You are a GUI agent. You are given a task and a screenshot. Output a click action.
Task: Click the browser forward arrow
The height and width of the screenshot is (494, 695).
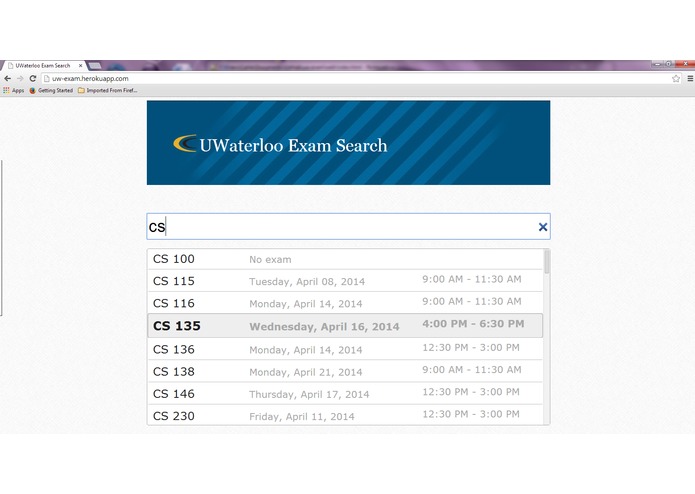[20, 78]
